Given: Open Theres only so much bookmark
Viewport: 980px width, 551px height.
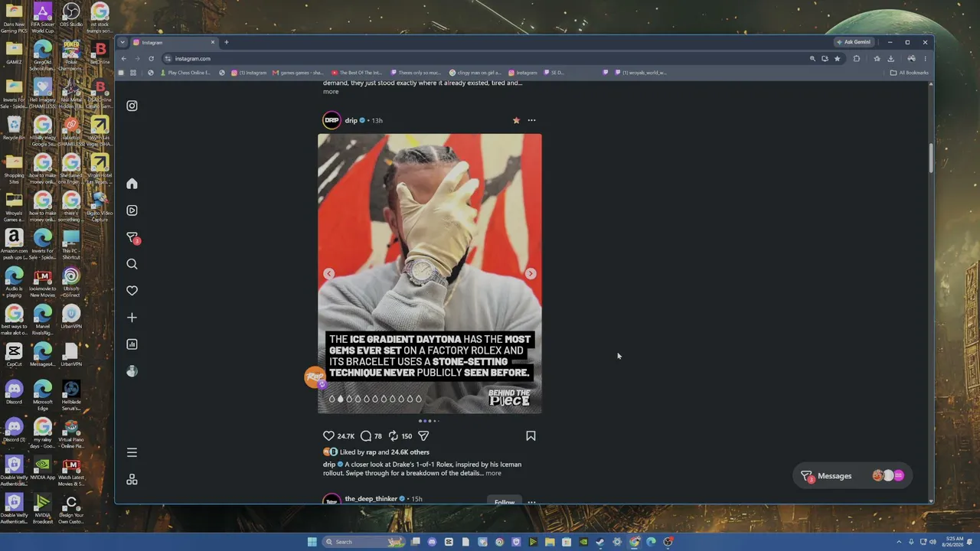Looking at the screenshot, I should (x=416, y=73).
